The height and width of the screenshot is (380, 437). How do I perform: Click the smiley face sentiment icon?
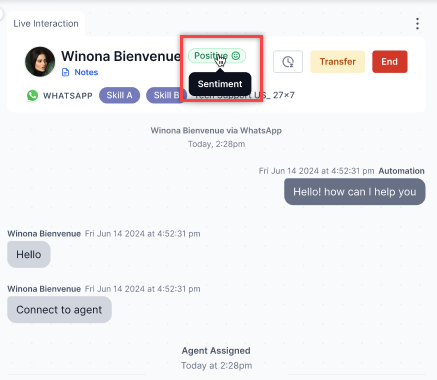pyautogui.click(x=236, y=56)
